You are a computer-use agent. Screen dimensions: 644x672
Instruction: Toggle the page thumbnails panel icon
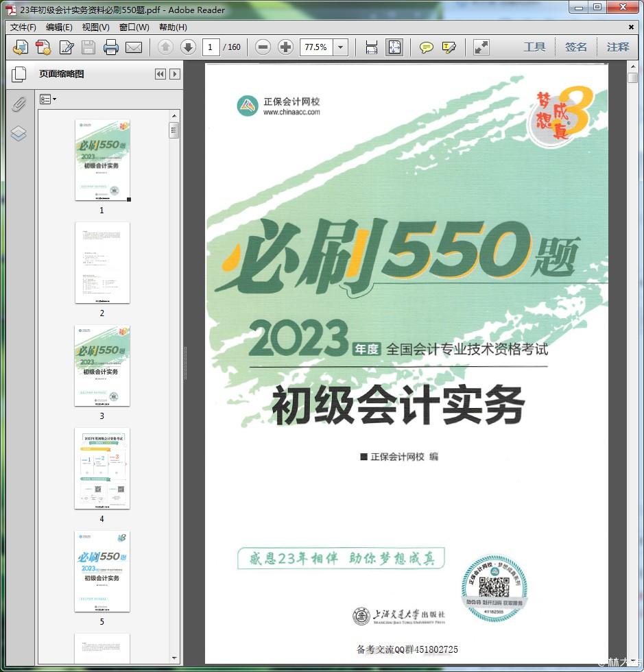pos(19,74)
